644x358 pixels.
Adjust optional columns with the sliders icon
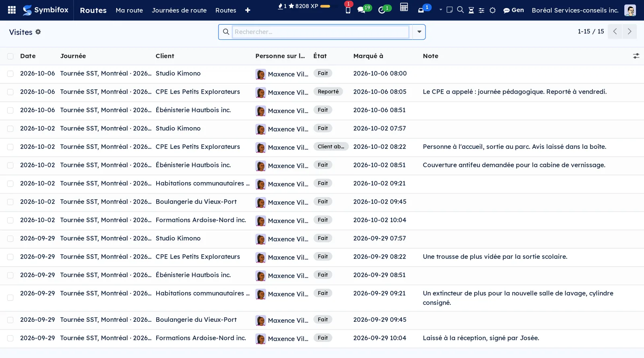point(636,56)
